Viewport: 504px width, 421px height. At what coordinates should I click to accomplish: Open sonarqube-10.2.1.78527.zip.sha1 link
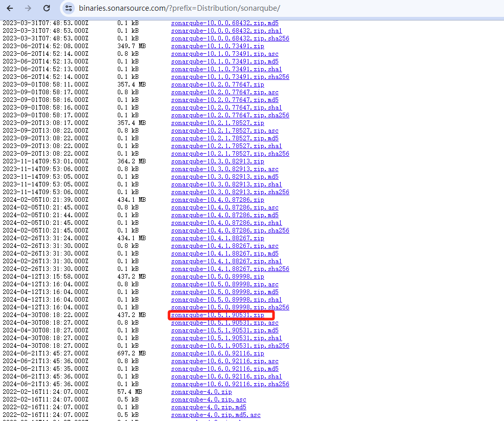click(x=226, y=146)
